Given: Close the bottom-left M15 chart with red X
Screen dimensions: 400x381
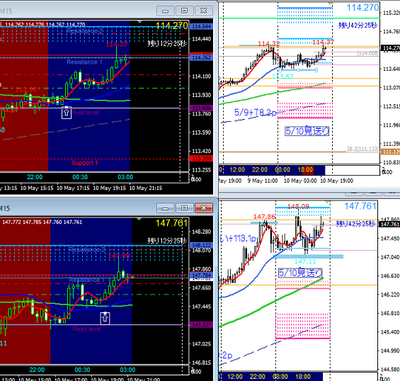Looking at the screenshot, I should click(x=204, y=208).
